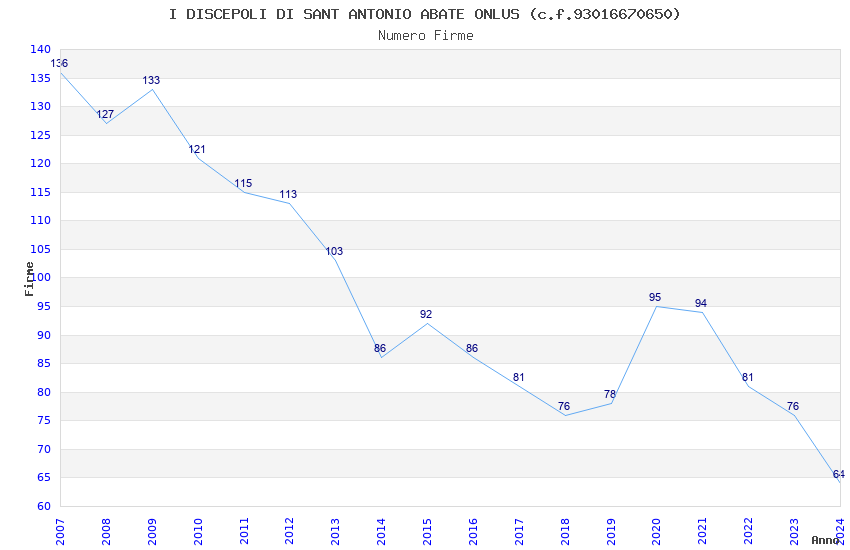Select the year label '2015' on the axis
This screenshot has width=850, height=550.
click(x=427, y=532)
